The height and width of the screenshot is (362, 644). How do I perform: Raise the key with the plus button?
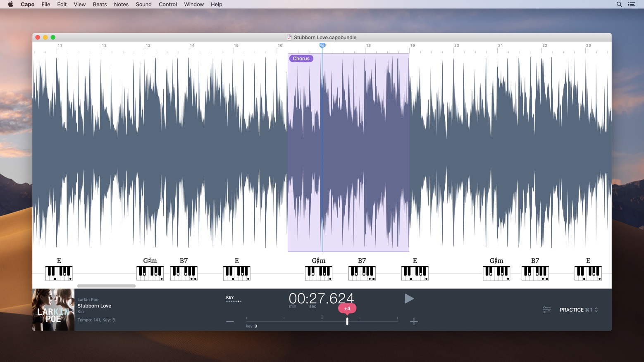point(414,322)
